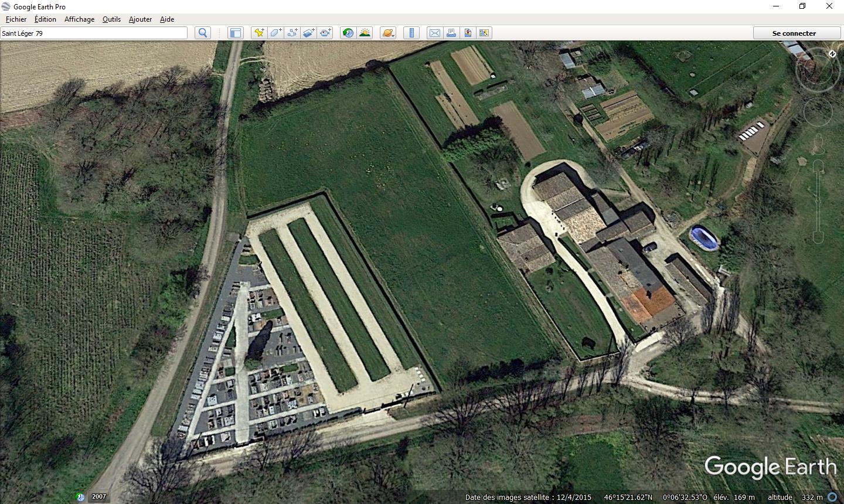The image size is (844, 504).
Task: Click the longitude 0°06'32.53"O readout
Action: tap(685, 498)
